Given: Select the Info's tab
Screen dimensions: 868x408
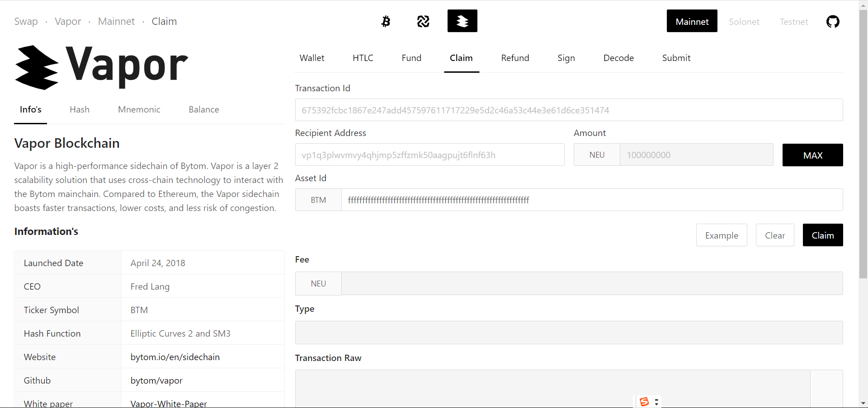Looking at the screenshot, I should 31,109.
